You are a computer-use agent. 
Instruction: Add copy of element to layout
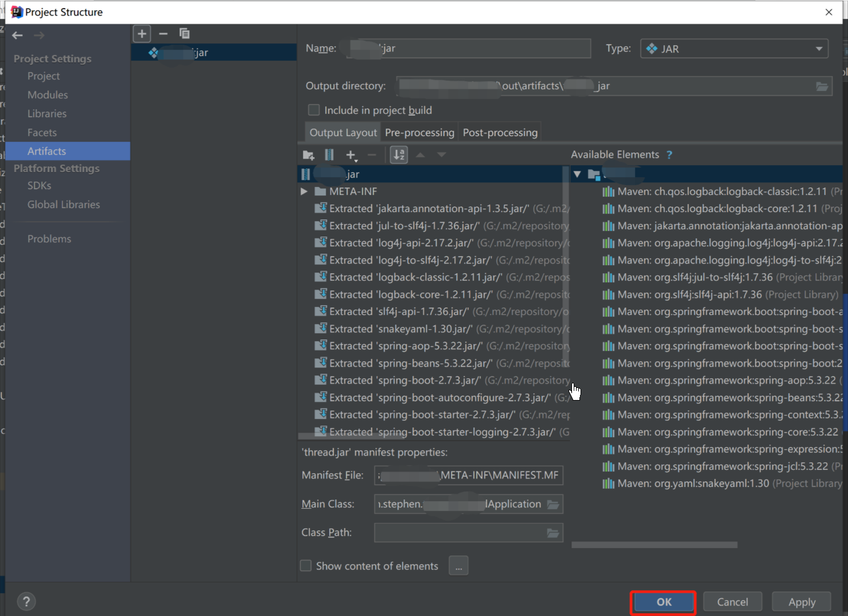click(351, 155)
